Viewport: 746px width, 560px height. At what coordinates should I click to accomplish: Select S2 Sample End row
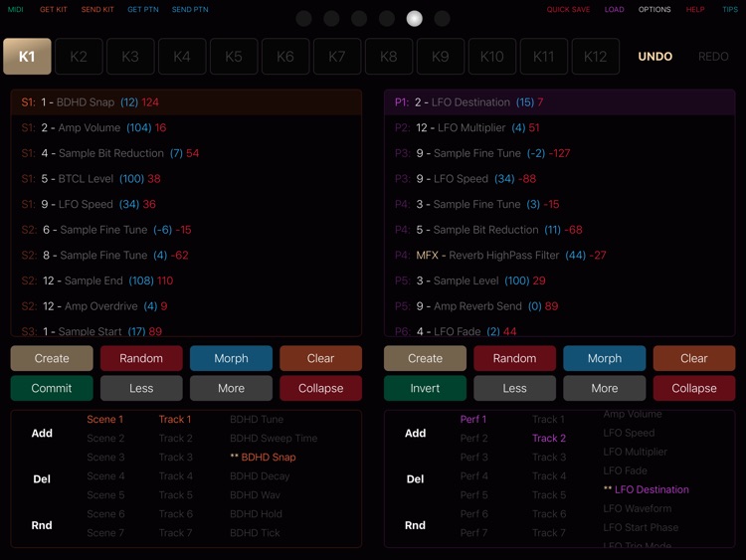pos(186,280)
